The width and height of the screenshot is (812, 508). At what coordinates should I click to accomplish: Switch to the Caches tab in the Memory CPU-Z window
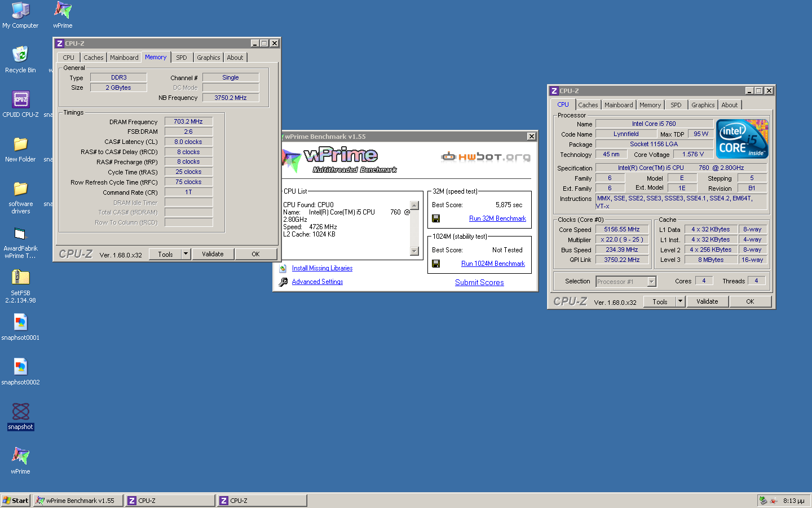(94, 58)
